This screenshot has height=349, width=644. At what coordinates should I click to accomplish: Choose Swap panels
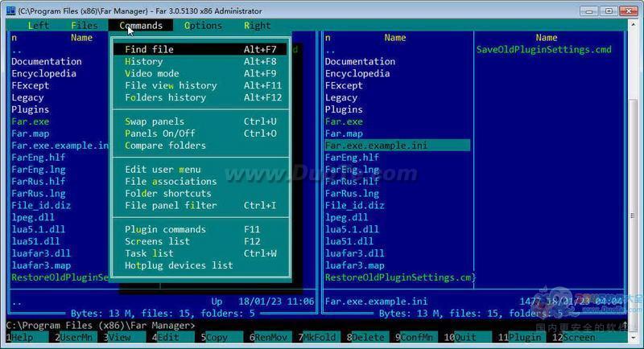coord(200,121)
